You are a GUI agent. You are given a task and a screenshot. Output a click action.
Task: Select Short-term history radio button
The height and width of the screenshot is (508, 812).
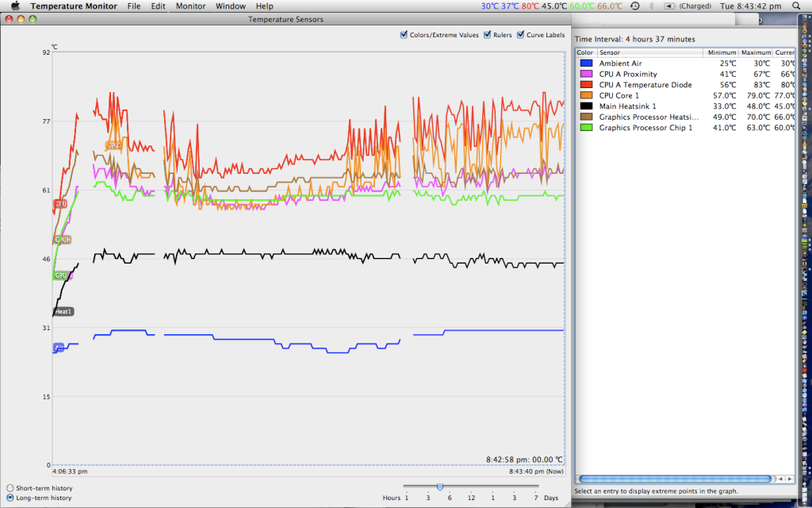[10, 488]
